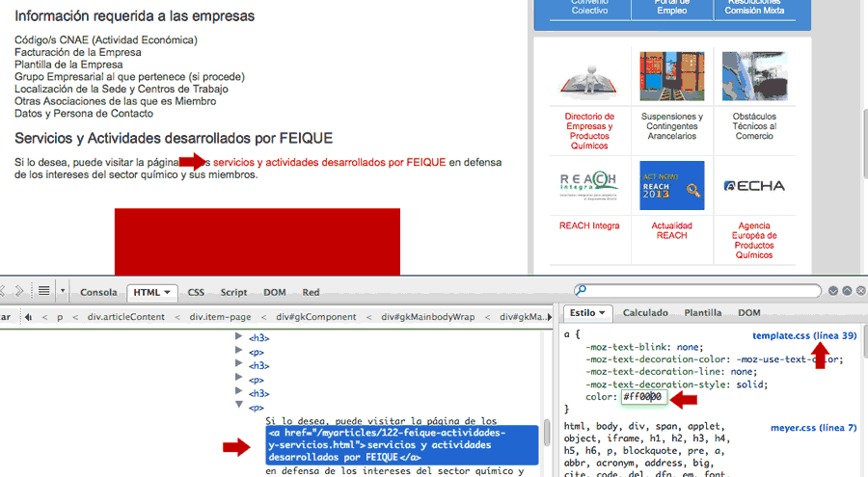
Task: Open the small dropdown arrow beside the list icon
Action: [63, 291]
